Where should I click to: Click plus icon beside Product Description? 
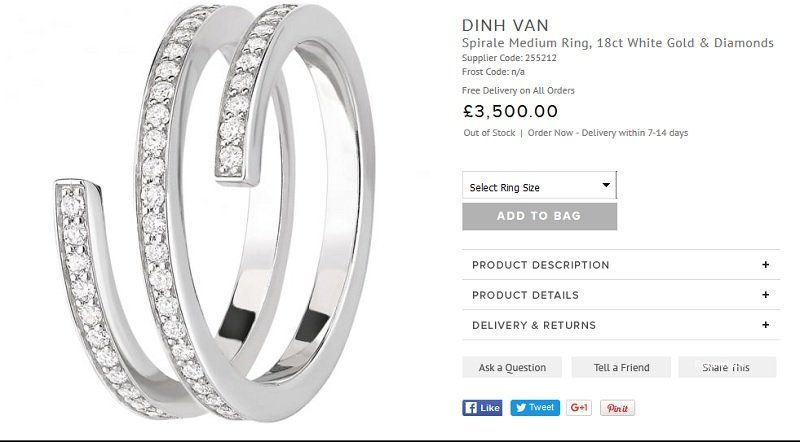coord(765,264)
